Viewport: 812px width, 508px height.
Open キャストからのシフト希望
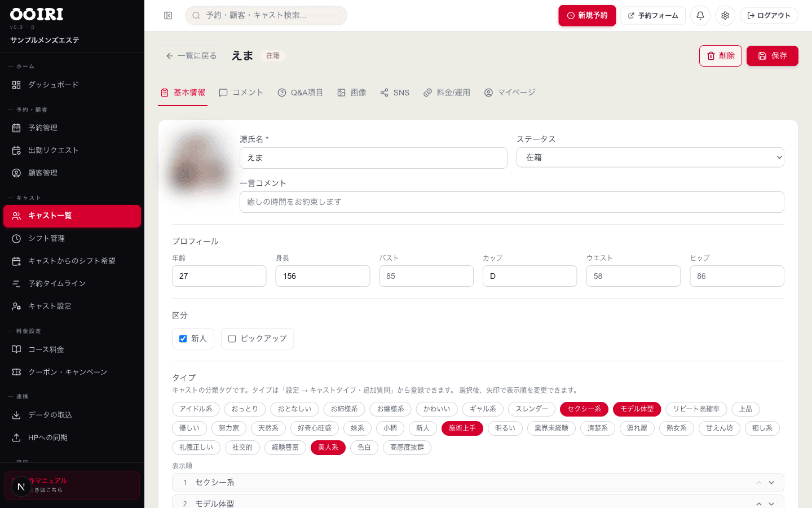pos(72,261)
